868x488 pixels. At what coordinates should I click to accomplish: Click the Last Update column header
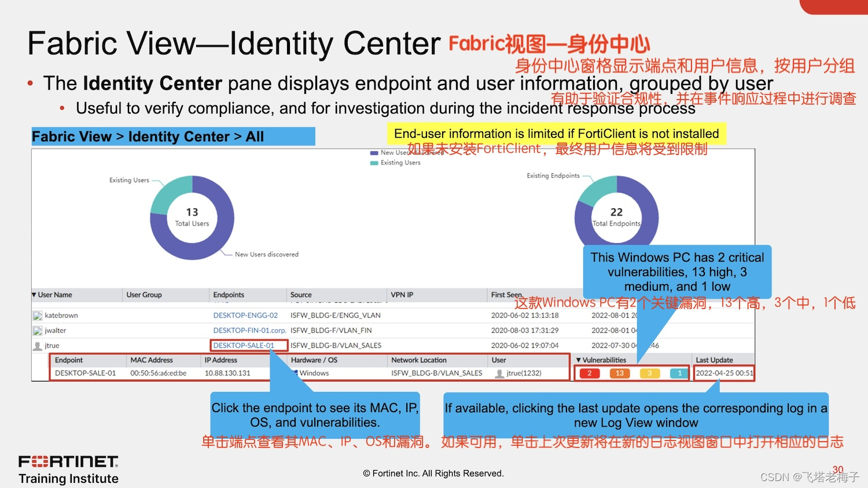[x=714, y=360]
